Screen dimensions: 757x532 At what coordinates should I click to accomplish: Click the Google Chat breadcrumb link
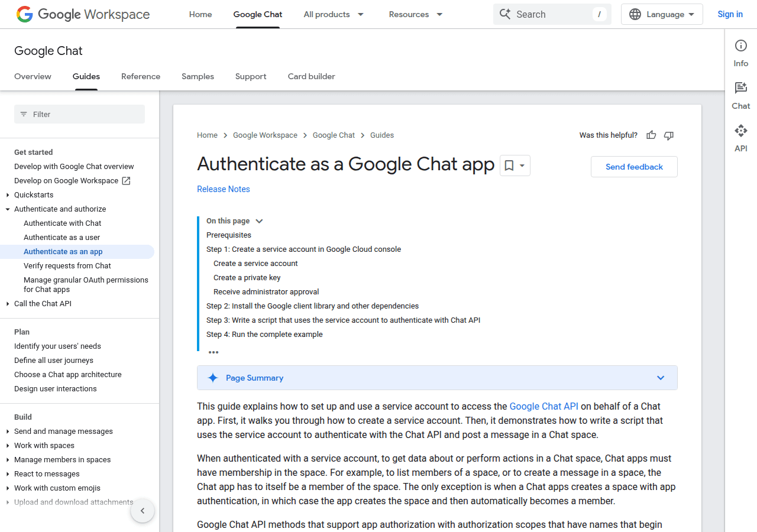tap(334, 135)
